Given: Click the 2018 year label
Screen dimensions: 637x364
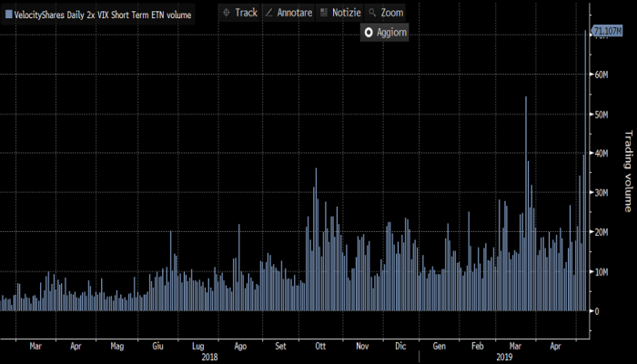Looking at the screenshot, I should pyautogui.click(x=209, y=357).
